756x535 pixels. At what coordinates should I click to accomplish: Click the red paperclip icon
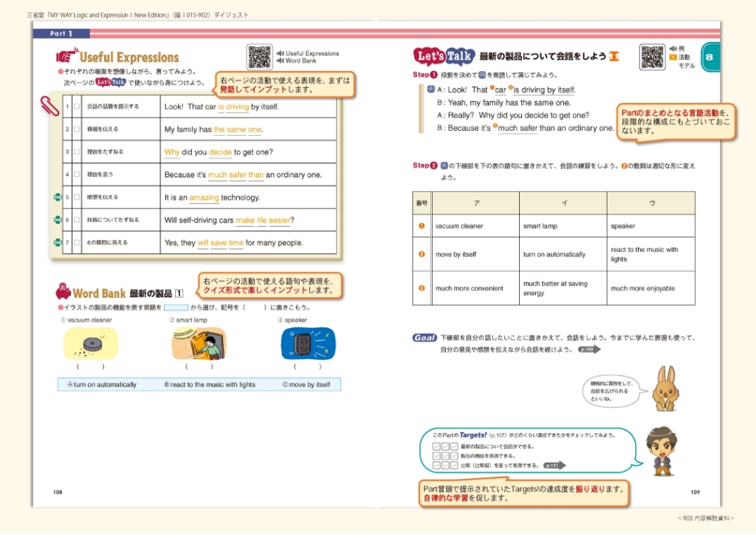51,104
